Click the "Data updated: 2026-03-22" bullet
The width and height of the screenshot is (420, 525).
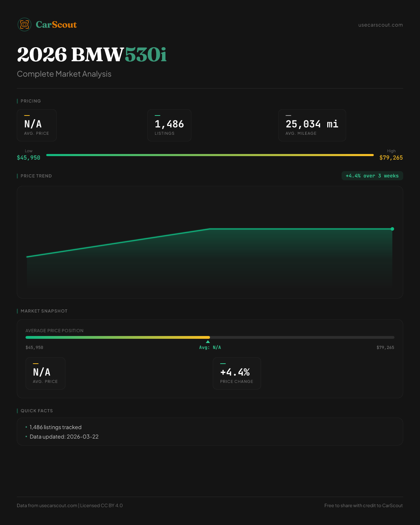[64, 437]
